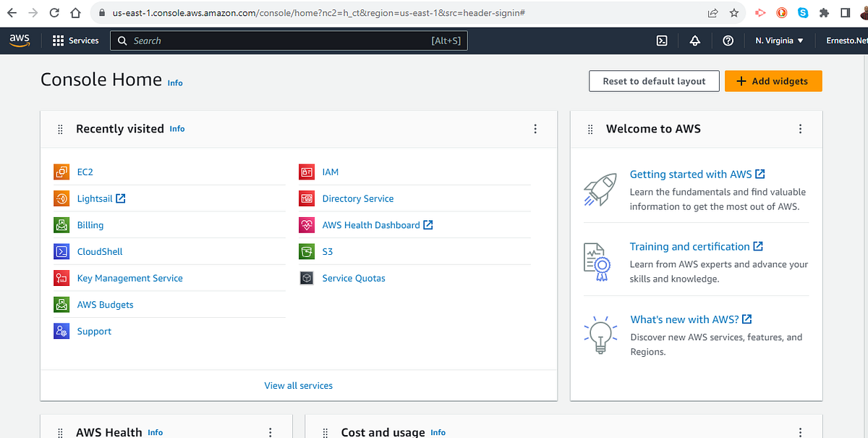Open the EC2 service icon
Screen dimensions: 868x438
tap(61, 172)
